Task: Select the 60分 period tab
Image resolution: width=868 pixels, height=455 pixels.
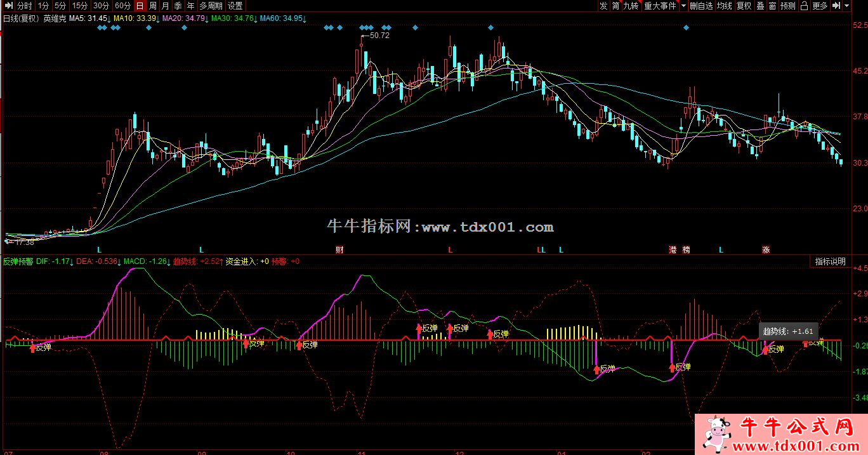Action: [123, 6]
